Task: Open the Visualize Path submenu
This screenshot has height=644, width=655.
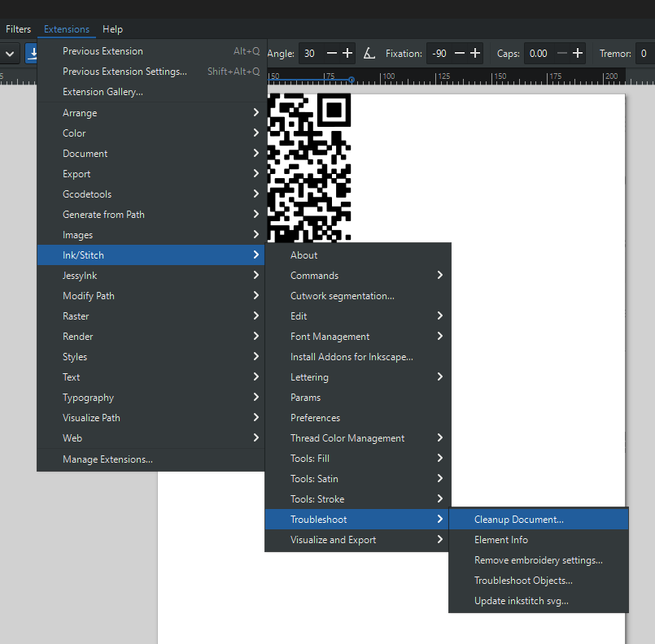Action: 151,417
